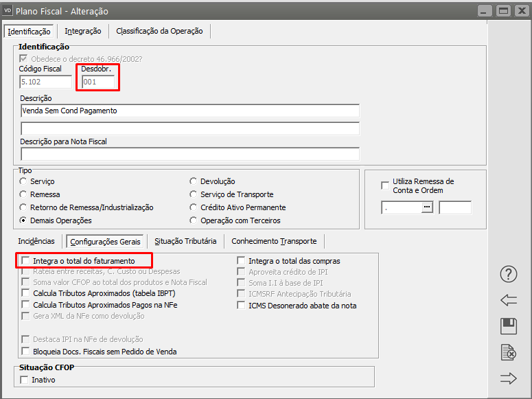Viewport: 532px width, 399px height.
Task: Click ICMSRF Antecipação Tributária checkbox
Action: pos(241,293)
